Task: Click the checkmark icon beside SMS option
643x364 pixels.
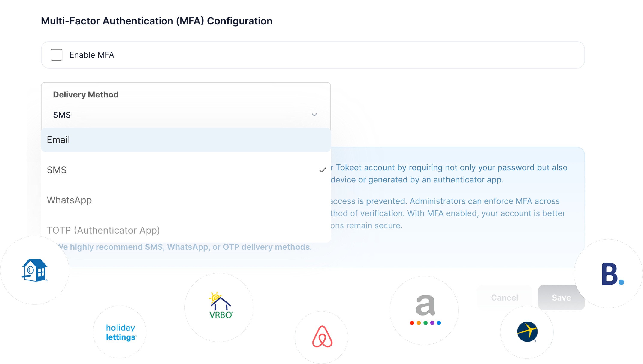Action: tap(323, 170)
